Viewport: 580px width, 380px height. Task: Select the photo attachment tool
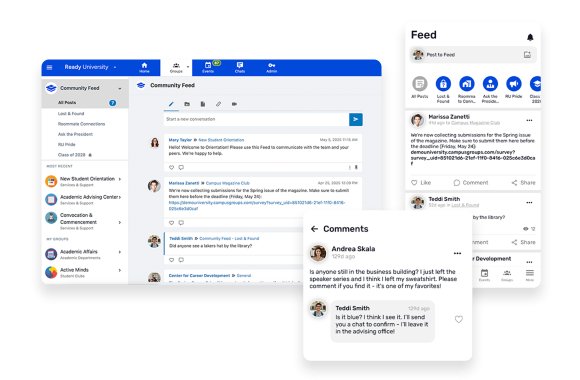click(x=187, y=104)
